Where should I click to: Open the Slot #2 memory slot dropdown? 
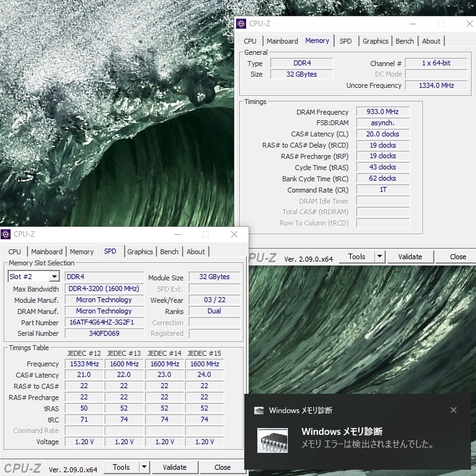click(54, 277)
